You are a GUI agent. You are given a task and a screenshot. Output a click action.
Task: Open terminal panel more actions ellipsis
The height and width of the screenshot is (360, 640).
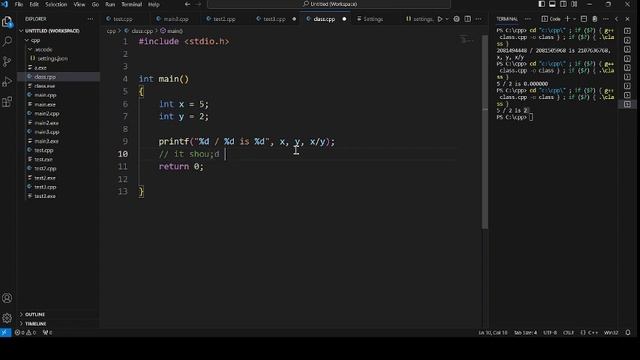(606, 19)
